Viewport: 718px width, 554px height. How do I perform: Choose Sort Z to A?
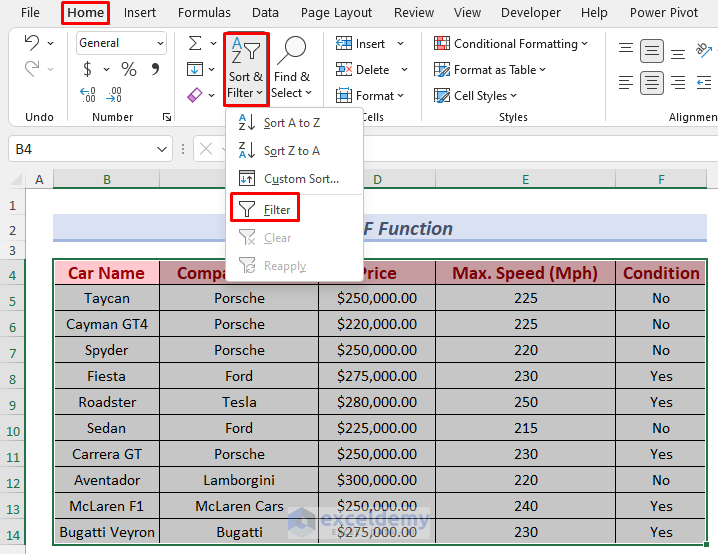point(293,151)
